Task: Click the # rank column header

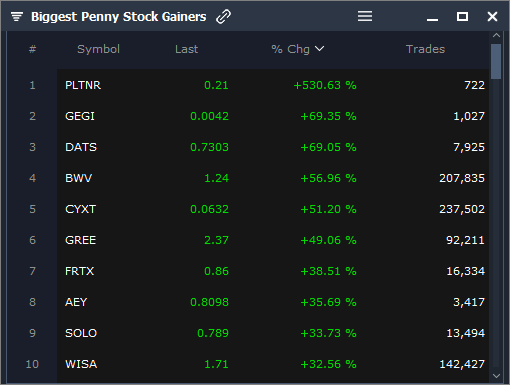Action: coord(32,49)
